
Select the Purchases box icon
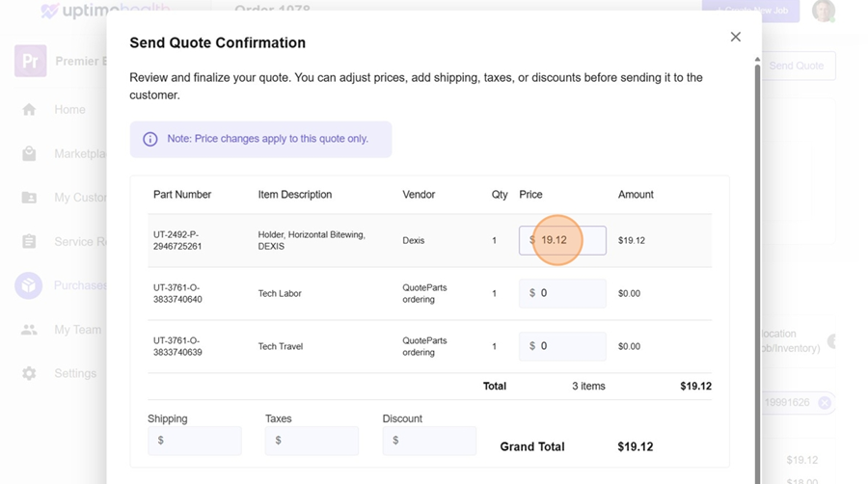tap(29, 285)
